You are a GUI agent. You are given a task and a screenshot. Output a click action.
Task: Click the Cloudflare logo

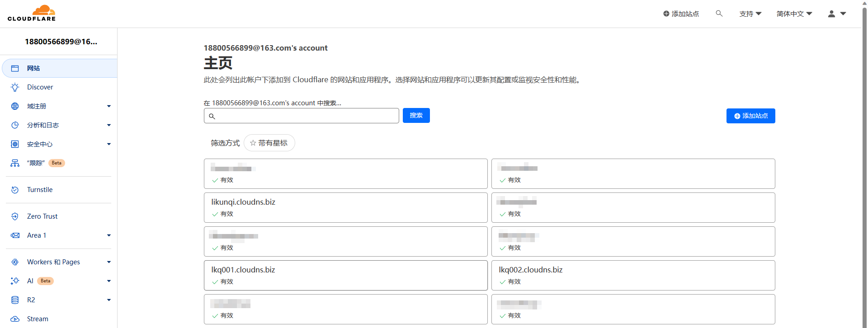[x=32, y=14]
